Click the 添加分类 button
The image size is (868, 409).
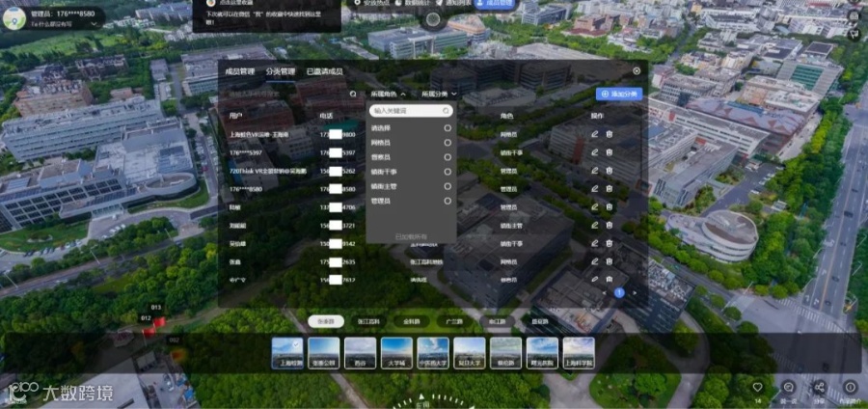click(x=619, y=95)
